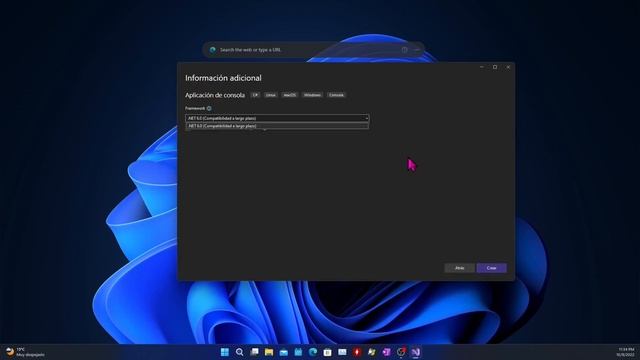
Task: Close the Información adicional dialog
Action: [508, 67]
